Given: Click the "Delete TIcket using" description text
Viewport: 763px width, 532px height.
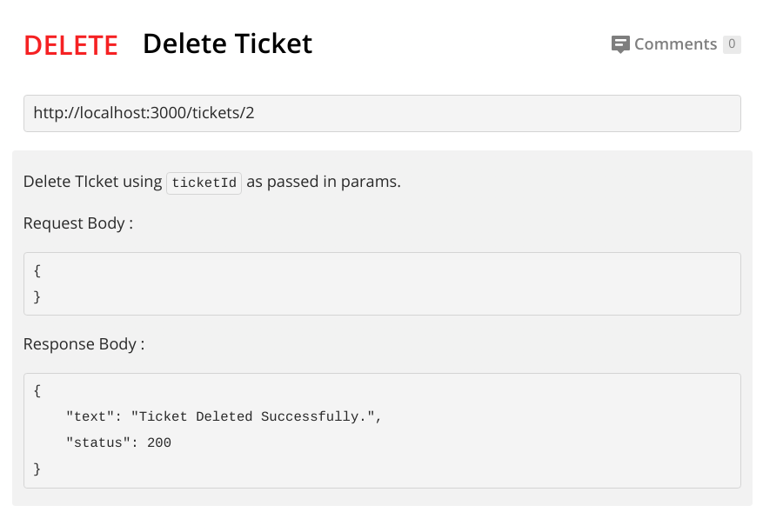Looking at the screenshot, I should (93, 182).
